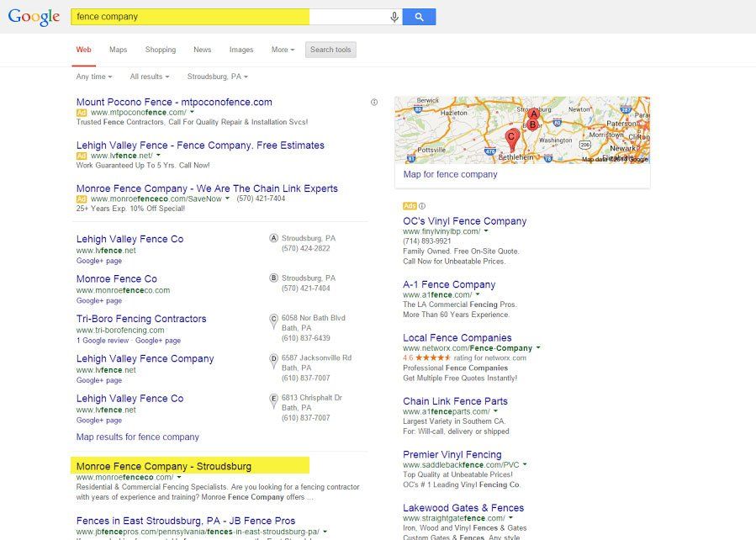Viewport: 756px width, 540px height.
Task: Open Monroe Fence Company Chain Link Experts ad
Action: click(x=207, y=188)
